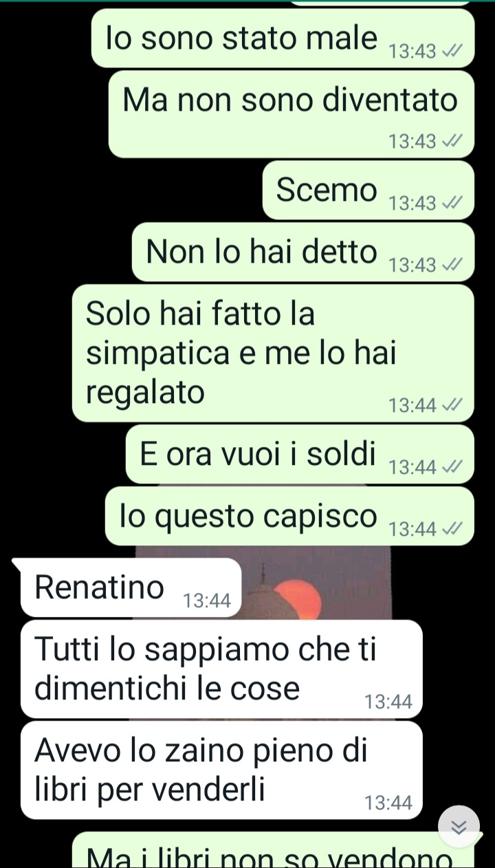Select the "Io sono stato male" message

tap(283, 39)
